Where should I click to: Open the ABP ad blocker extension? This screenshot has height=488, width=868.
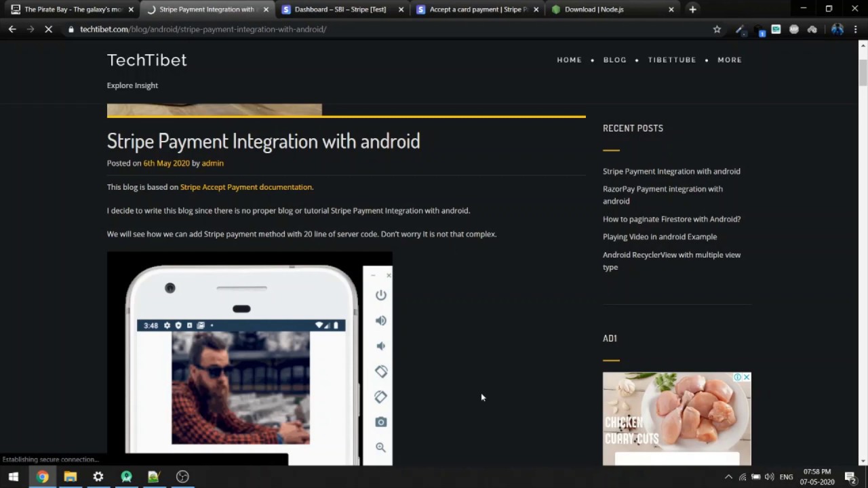[x=794, y=29]
